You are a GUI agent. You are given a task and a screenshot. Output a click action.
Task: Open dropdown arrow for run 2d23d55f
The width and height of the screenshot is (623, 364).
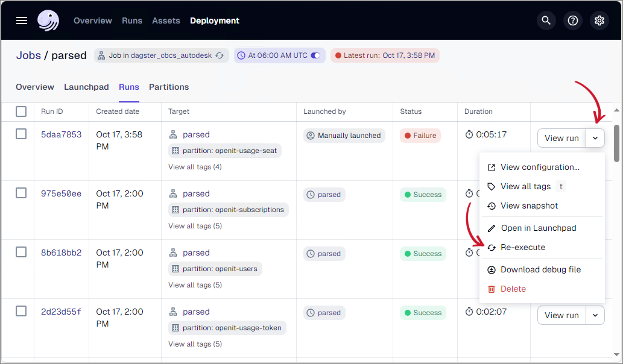tap(595, 315)
